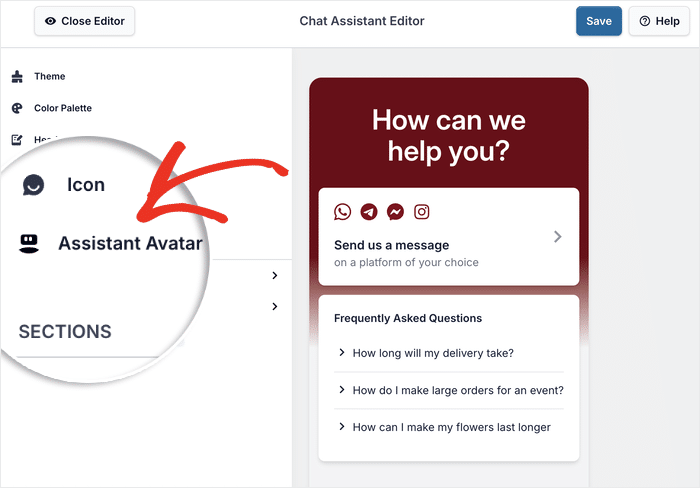Select the Assistant Avatar option
The image size is (700, 488).
click(130, 243)
